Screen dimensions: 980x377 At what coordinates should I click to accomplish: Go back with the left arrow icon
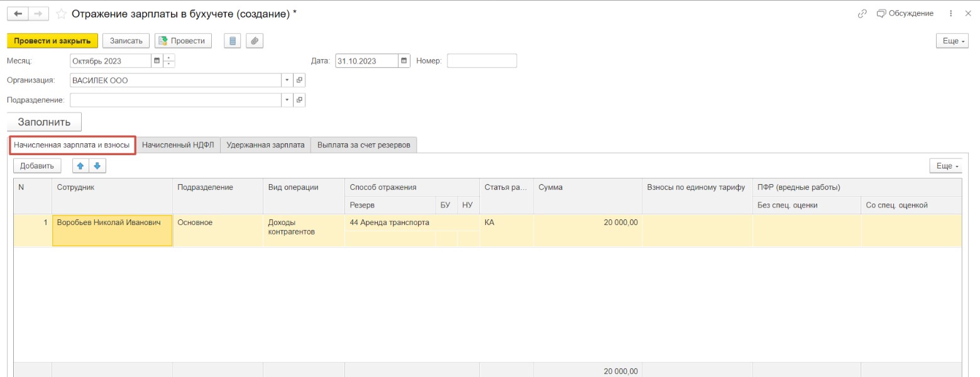click(18, 13)
